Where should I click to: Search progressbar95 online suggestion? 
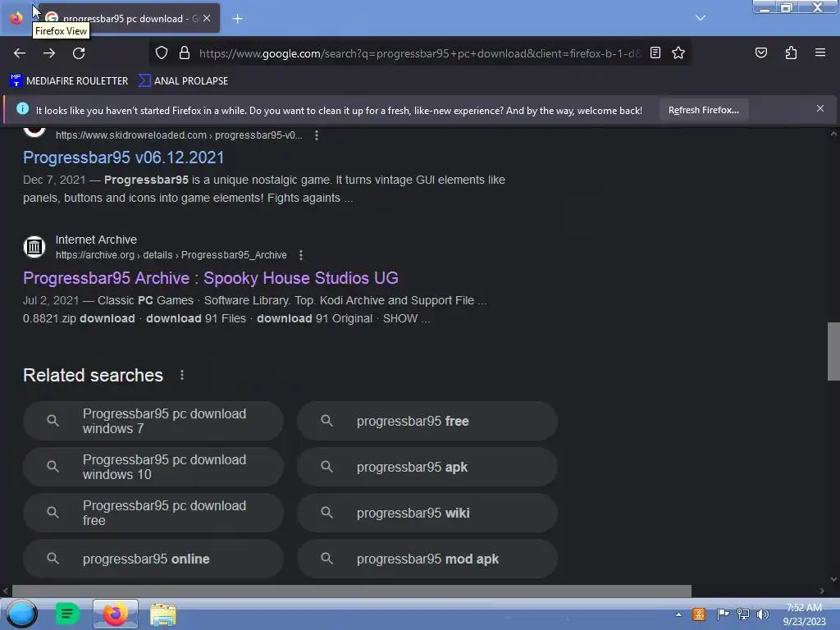[153, 559]
